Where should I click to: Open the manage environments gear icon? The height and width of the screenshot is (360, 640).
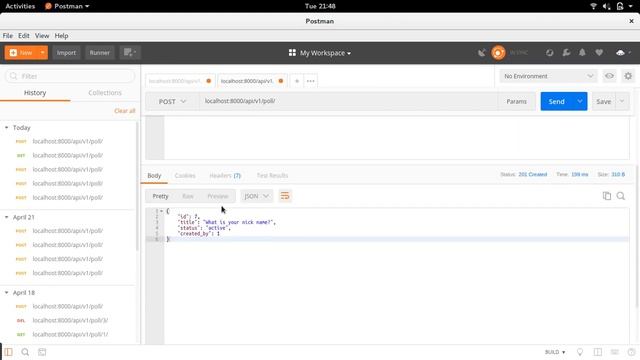tap(628, 76)
